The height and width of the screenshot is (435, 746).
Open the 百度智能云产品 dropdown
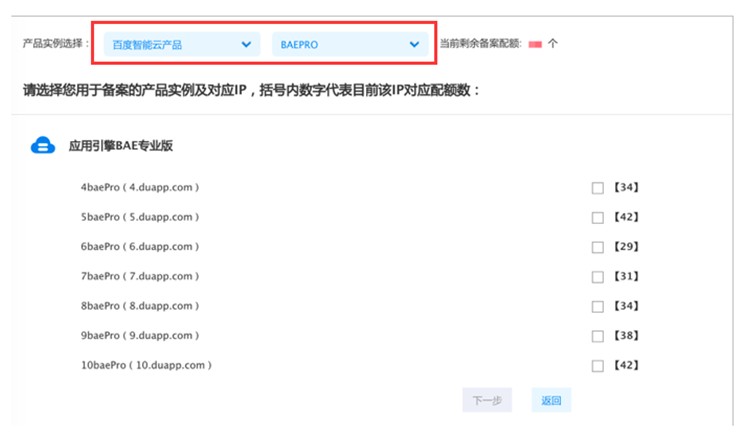[182, 44]
